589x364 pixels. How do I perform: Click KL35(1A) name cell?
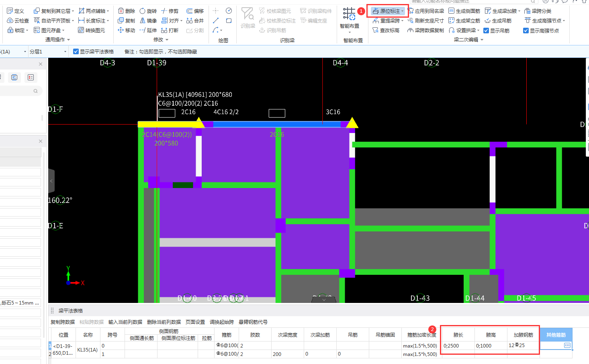point(88,350)
